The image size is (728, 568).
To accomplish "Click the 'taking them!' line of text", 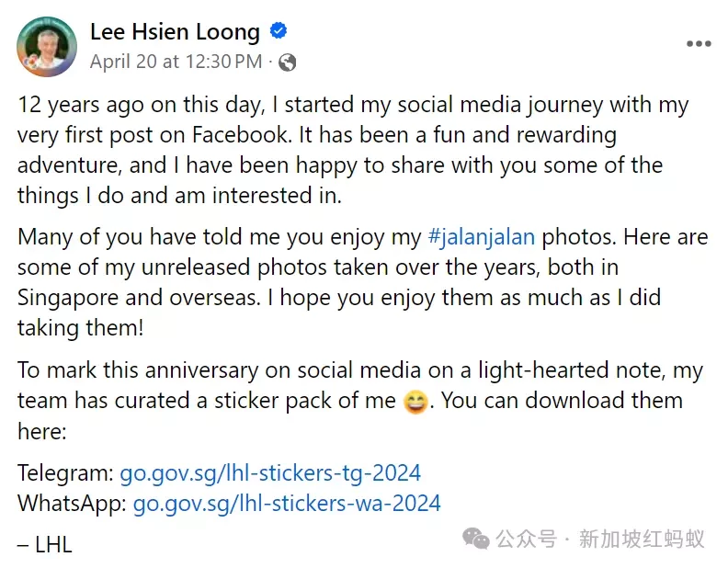I will [x=80, y=328].
